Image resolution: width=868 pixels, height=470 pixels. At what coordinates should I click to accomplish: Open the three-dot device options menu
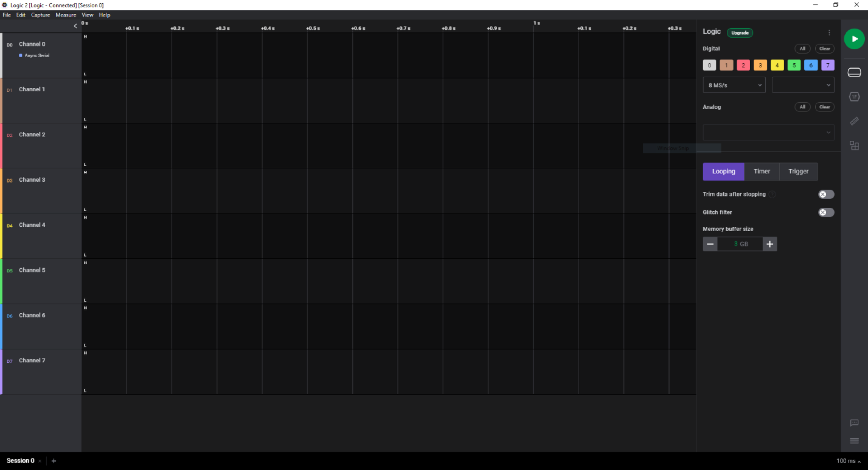coord(829,33)
